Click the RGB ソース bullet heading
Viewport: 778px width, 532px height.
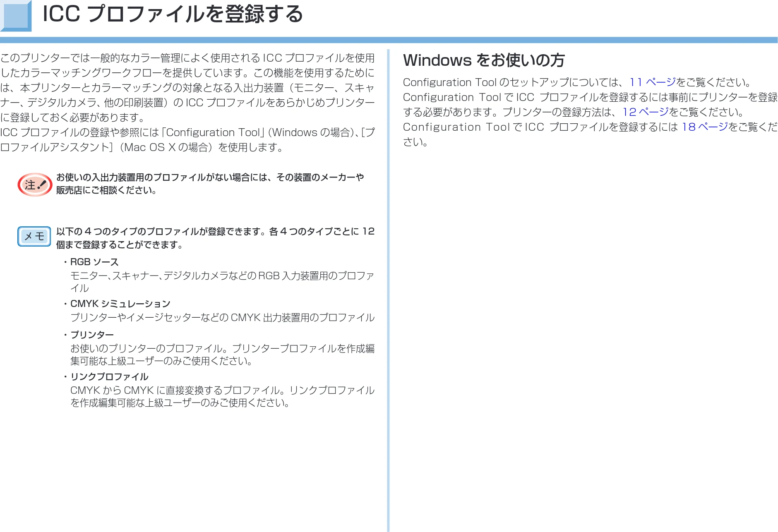pos(94,262)
